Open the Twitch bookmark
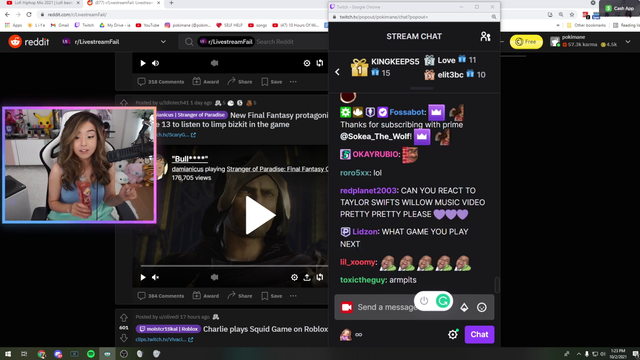 point(84,25)
